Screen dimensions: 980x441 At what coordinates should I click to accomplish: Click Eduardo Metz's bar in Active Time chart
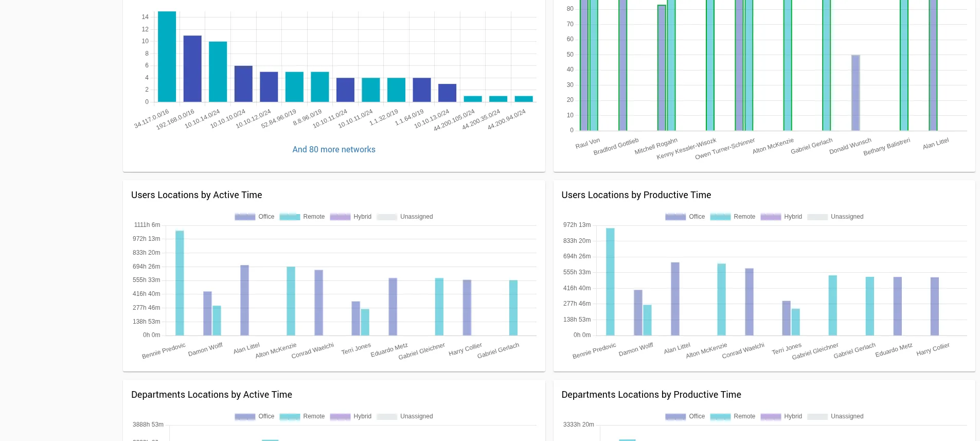[393, 307]
